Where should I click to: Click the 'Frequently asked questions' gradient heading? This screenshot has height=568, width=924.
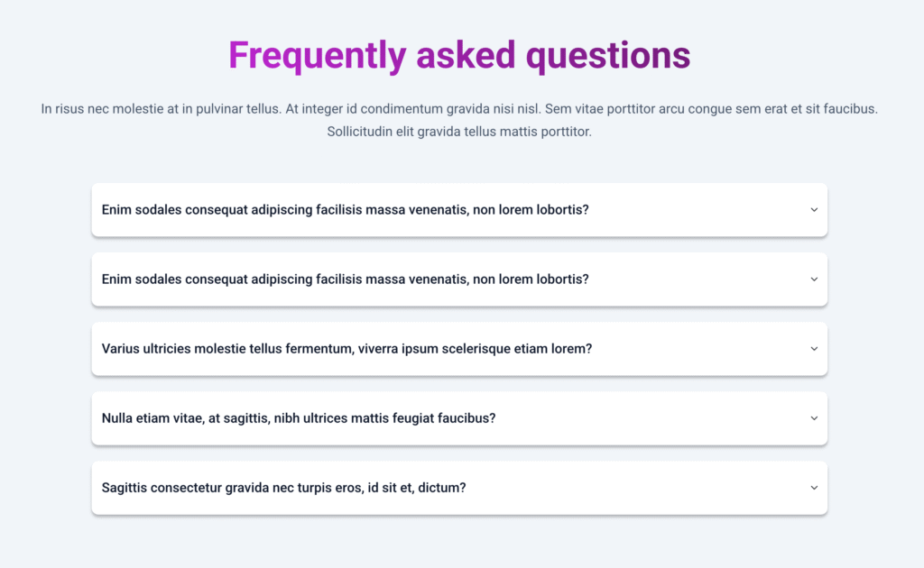coord(459,55)
